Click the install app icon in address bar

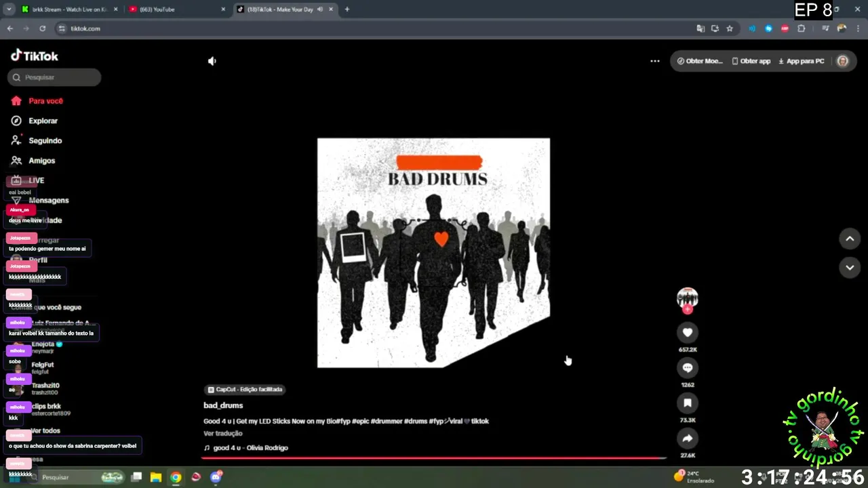[x=715, y=28]
